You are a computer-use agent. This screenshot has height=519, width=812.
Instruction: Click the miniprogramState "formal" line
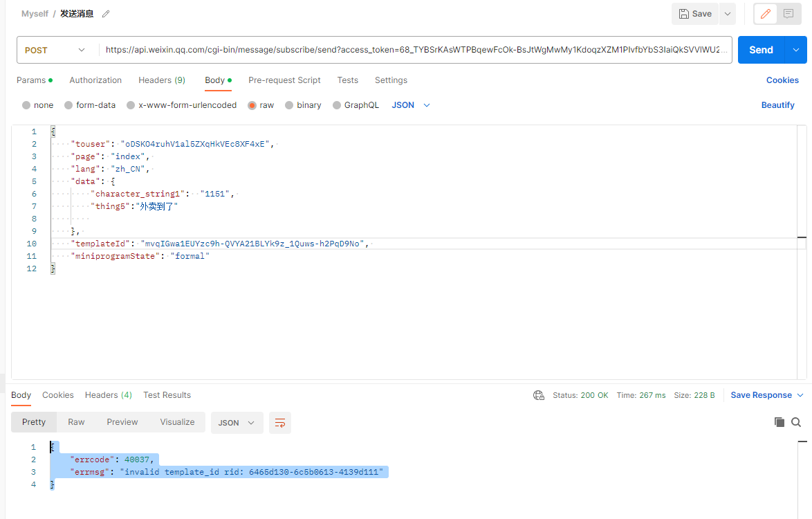(x=140, y=256)
